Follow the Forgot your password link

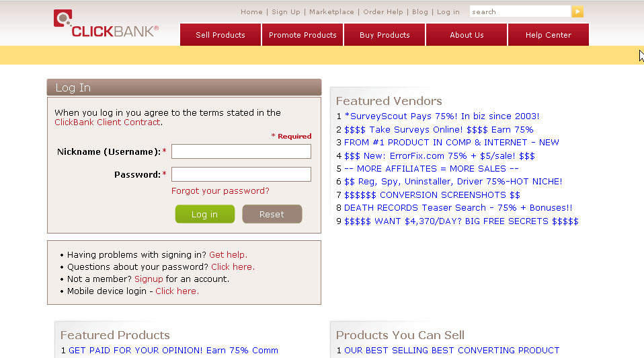220,191
